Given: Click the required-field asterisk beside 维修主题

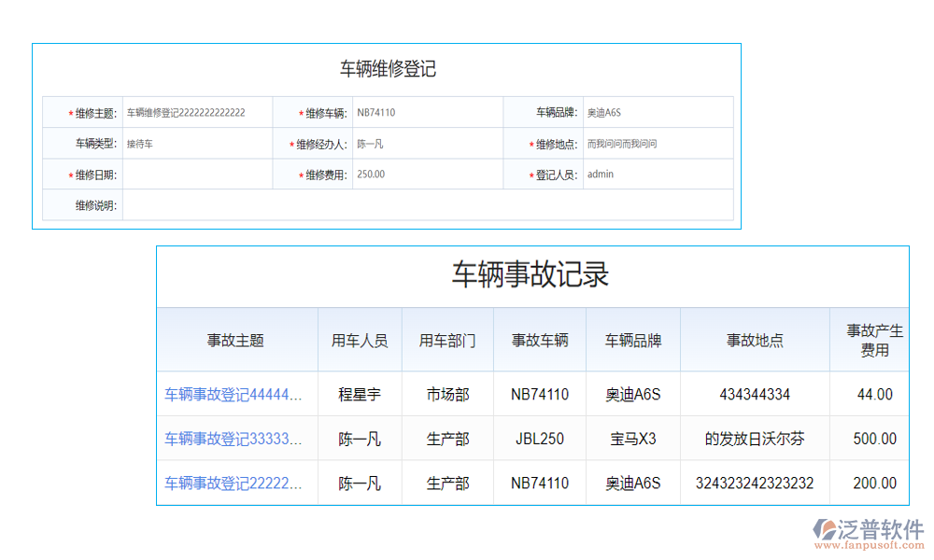Looking at the screenshot, I should 68,111.
